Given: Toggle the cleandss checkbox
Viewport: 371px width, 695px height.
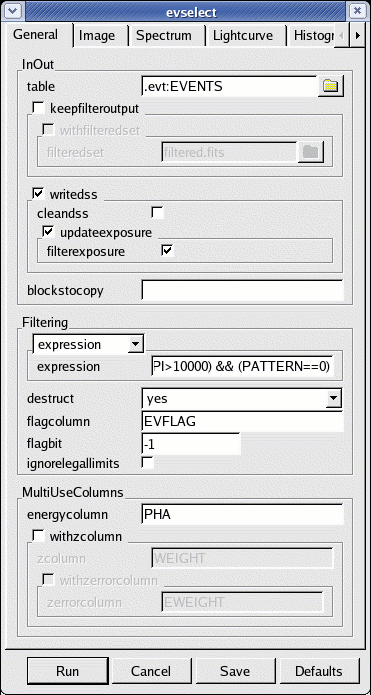Looking at the screenshot, I should tap(157, 213).
